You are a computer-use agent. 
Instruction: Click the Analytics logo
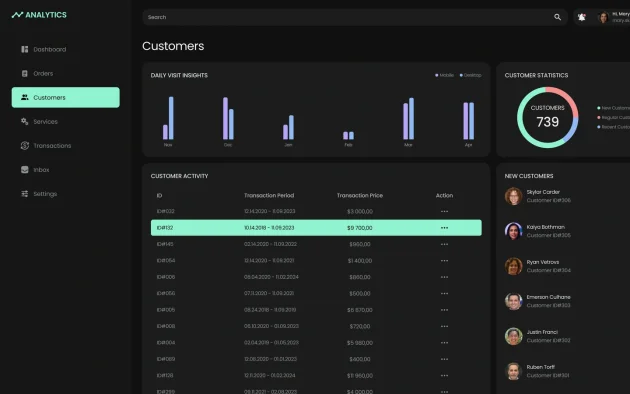click(x=39, y=15)
